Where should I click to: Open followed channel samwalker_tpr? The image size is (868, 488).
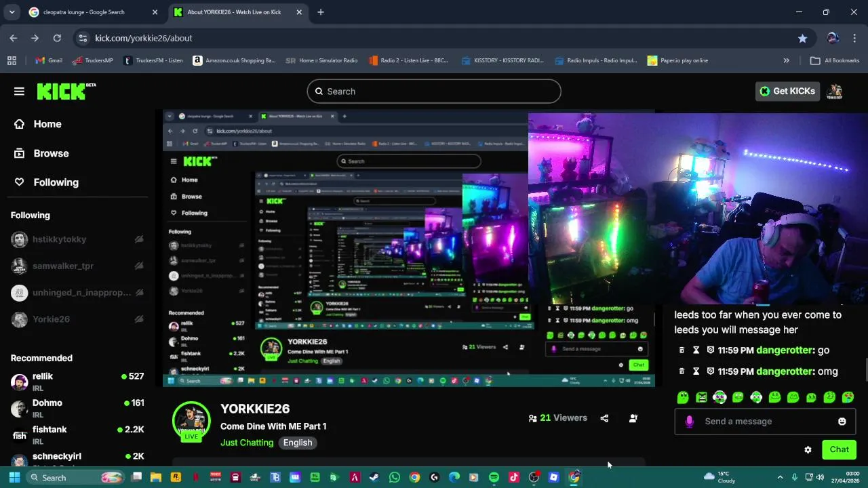click(x=63, y=266)
